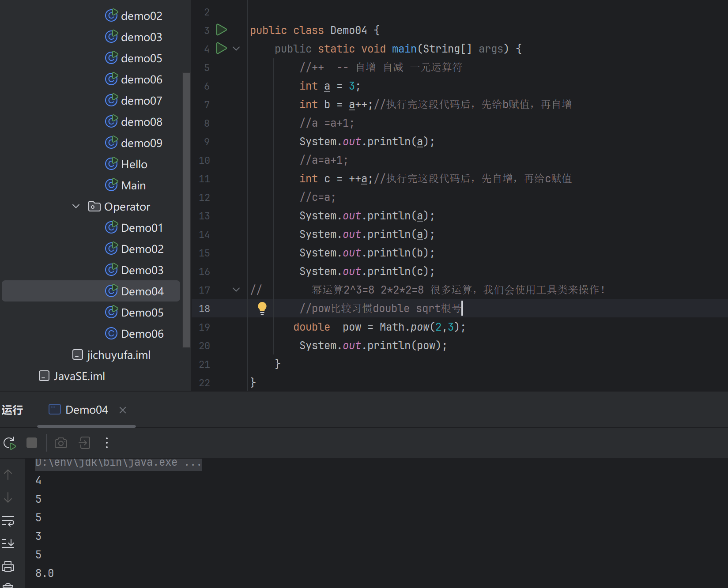Select Hello class in project tree

(x=126, y=164)
